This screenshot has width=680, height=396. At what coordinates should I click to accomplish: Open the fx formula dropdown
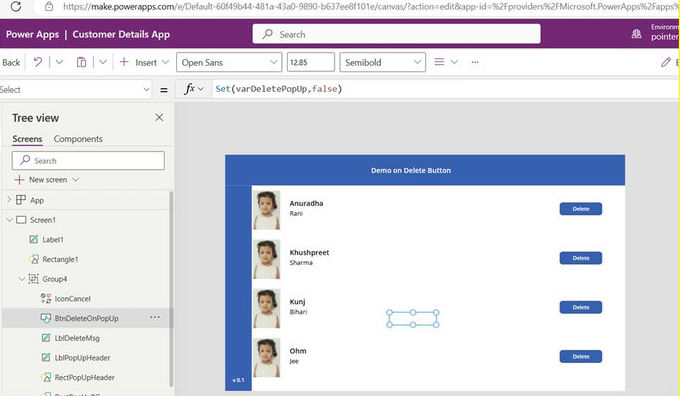click(193, 89)
